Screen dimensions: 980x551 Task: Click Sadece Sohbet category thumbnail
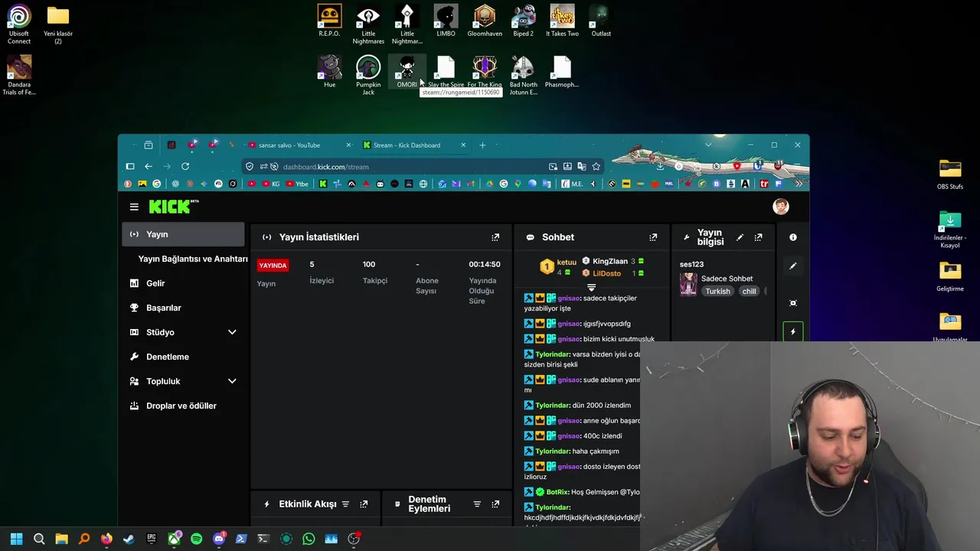pos(688,285)
